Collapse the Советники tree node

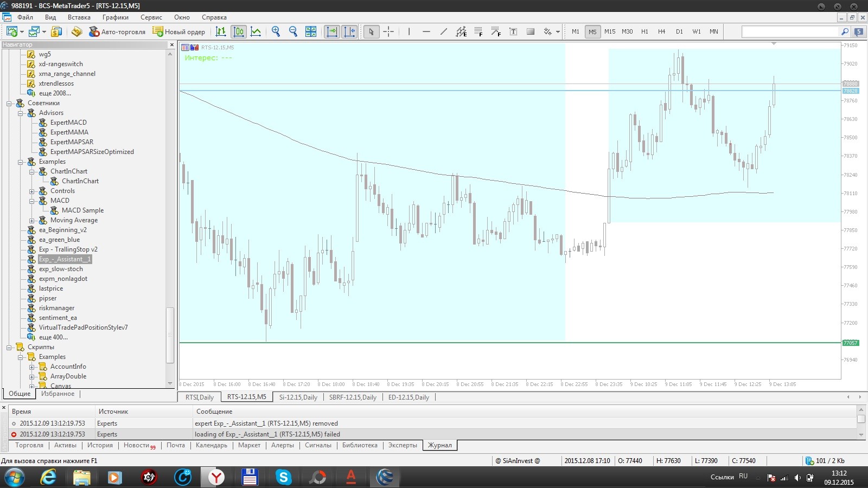[9, 103]
